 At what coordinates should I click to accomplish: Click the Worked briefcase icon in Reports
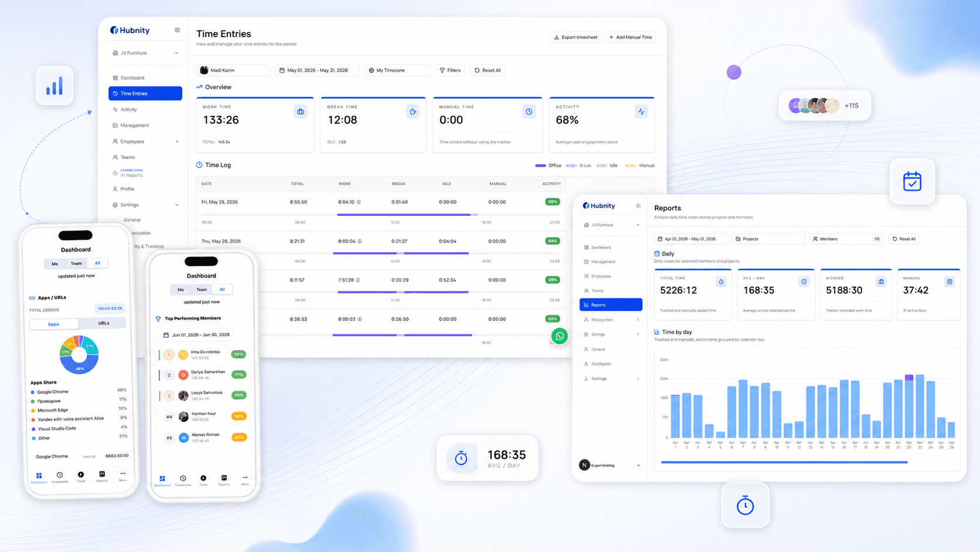(x=882, y=282)
